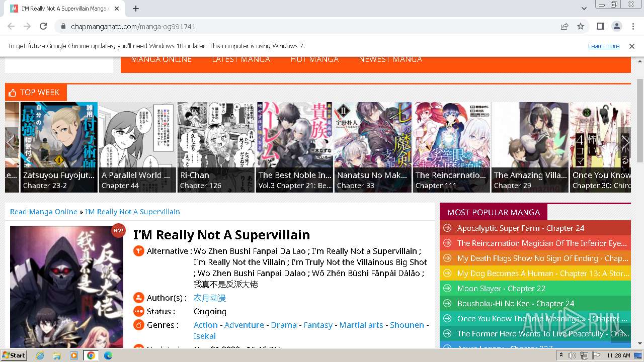Select the Isekai genre

coord(205,336)
